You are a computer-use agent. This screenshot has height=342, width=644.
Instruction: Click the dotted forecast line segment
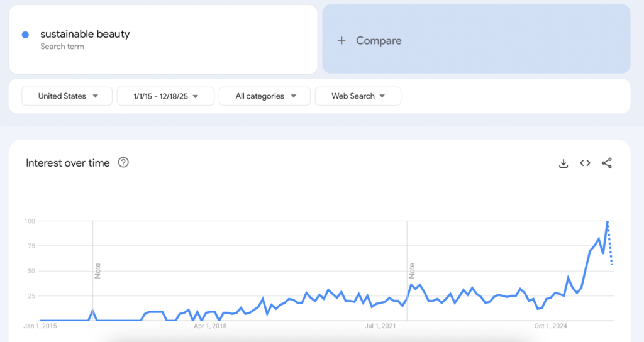tap(611, 246)
